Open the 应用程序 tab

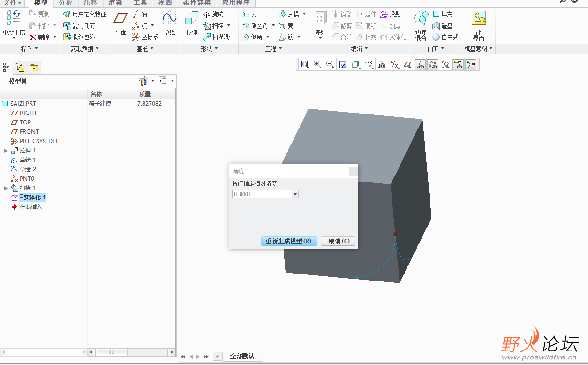coord(236,3)
